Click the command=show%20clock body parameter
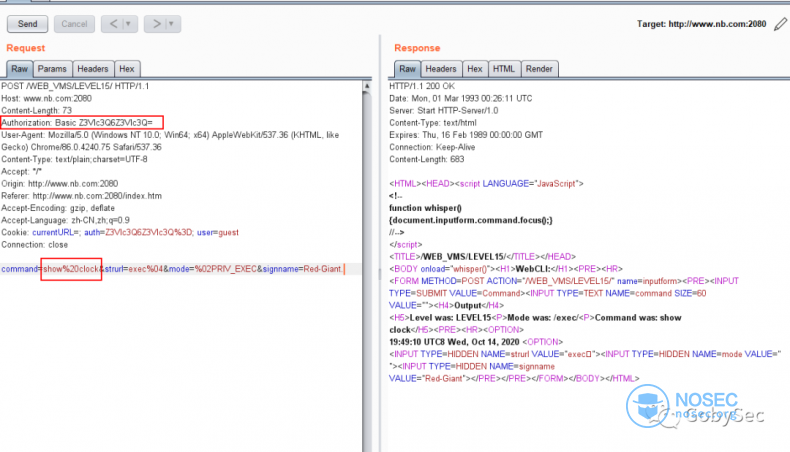 (50, 269)
